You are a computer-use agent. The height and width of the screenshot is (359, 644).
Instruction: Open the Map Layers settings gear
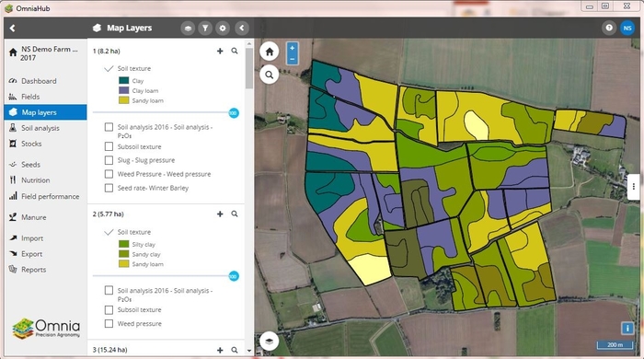(x=223, y=28)
